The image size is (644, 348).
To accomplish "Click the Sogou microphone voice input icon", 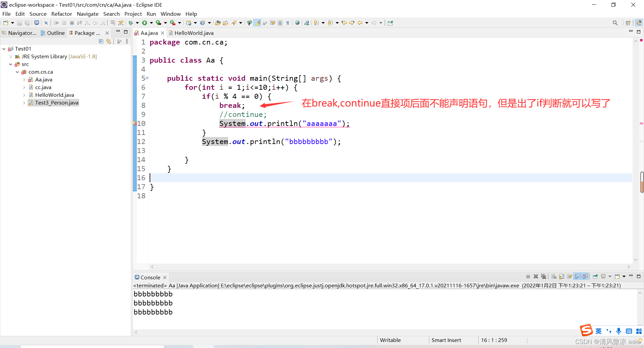I will tap(619, 331).
